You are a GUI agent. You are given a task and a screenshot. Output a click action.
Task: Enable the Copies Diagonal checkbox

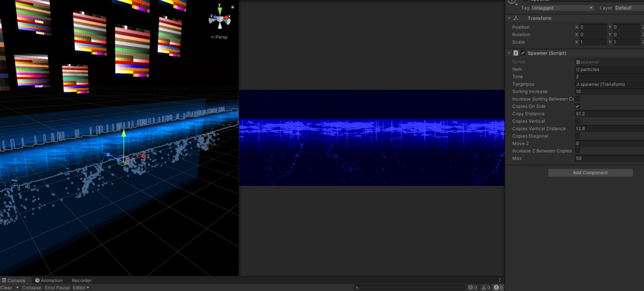577,136
